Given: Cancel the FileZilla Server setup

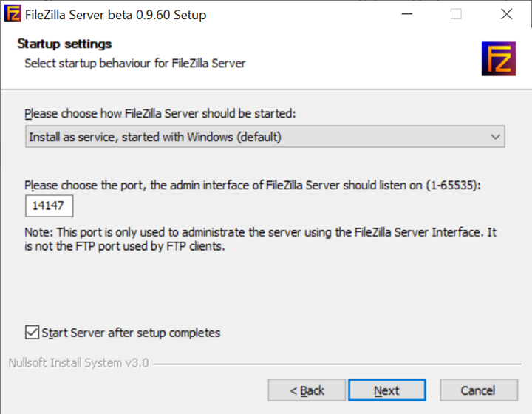Looking at the screenshot, I should [x=479, y=390].
